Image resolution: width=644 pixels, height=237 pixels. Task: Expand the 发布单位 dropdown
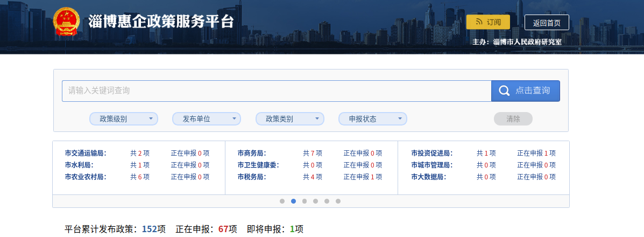206,119
